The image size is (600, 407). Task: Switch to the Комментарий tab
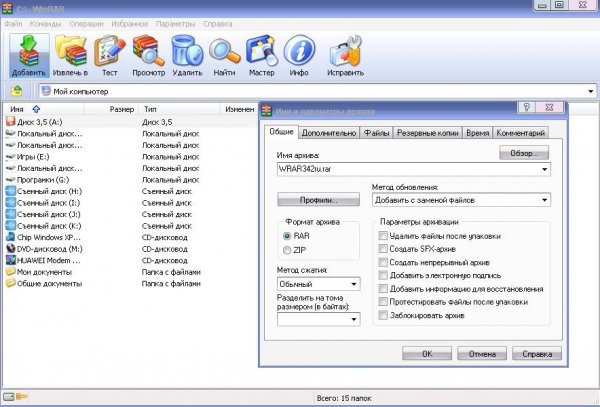pos(520,133)
